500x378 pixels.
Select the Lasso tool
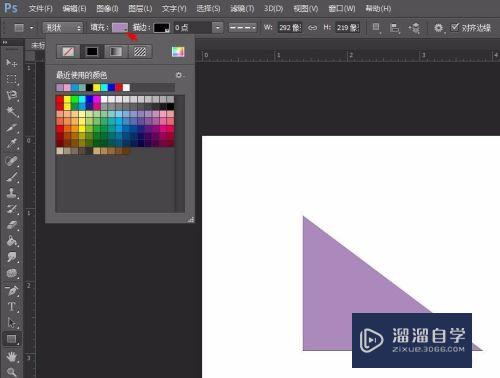11,96
